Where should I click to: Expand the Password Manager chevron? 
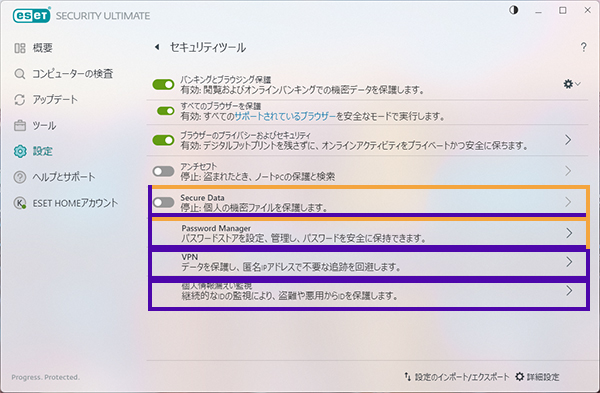569,233
